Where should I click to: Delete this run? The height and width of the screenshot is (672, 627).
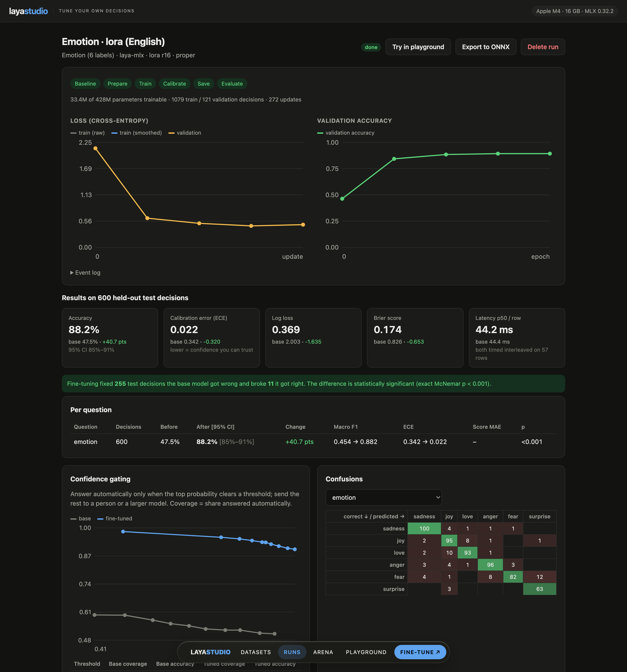543,47
